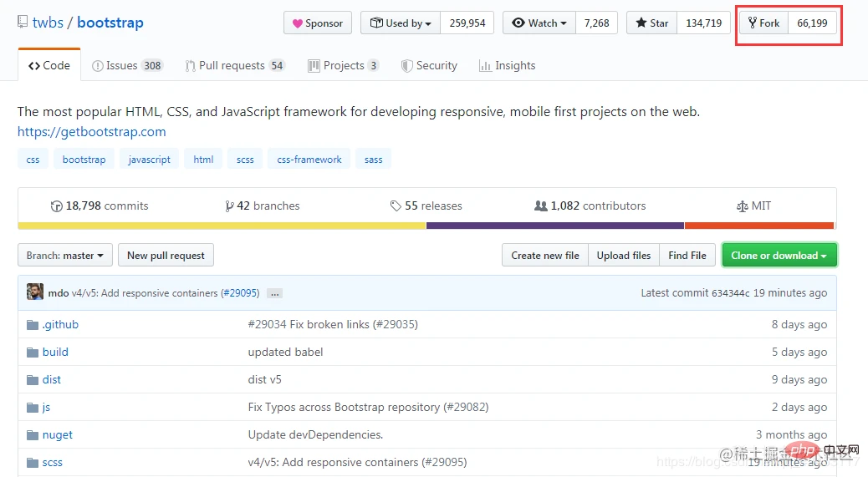Open the Clone or download dropdown
Screen dimensions: 868x477
coord(779,256)
